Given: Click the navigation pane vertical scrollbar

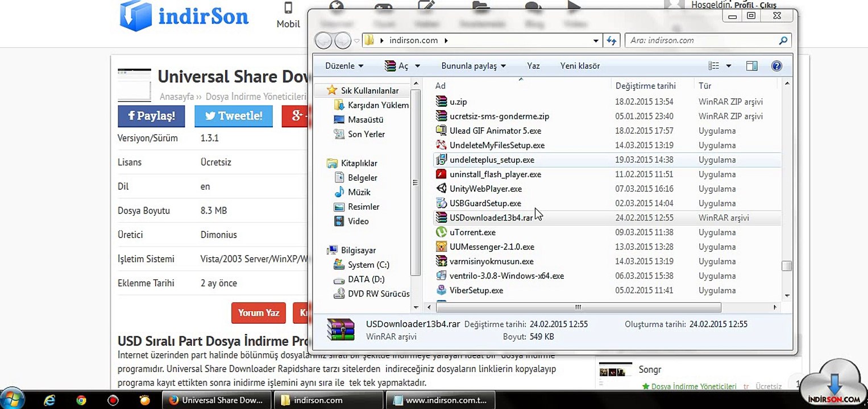Looking at the screenshot, I should click(417, 183).
